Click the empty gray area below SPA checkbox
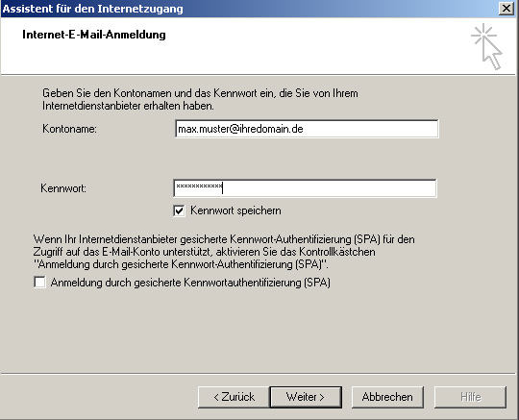Image resolution: width=519 pixels, height=420 pixels. tap(259, 331)
